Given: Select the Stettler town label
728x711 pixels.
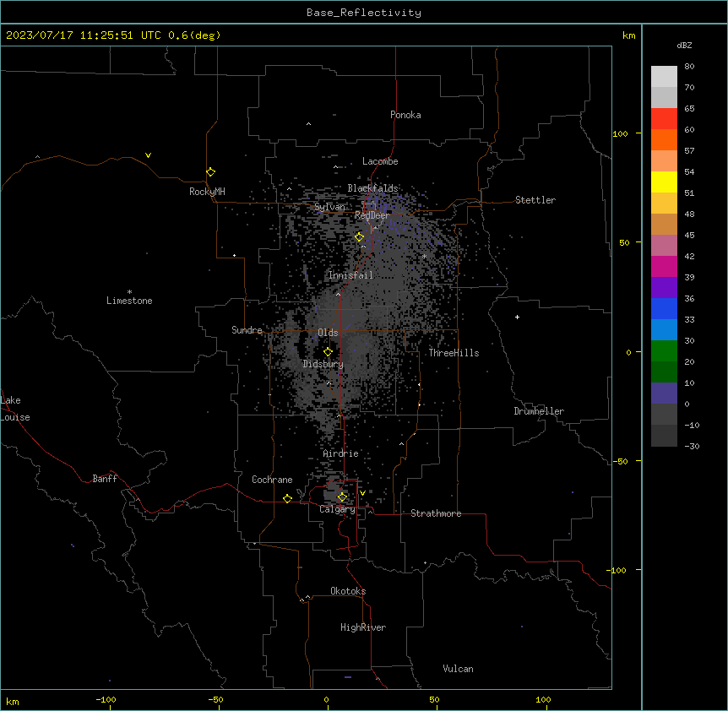Looking at the screenshot, I should pos(535,200).
